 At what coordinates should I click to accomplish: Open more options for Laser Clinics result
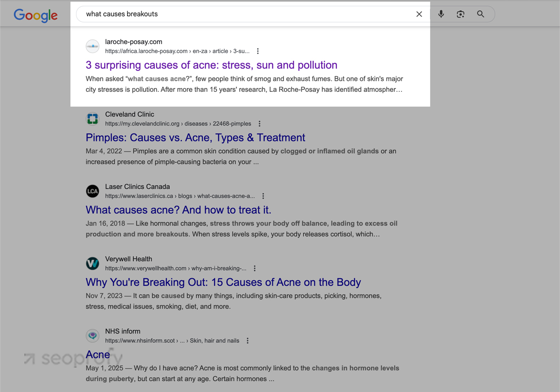(x=263, y=196)
